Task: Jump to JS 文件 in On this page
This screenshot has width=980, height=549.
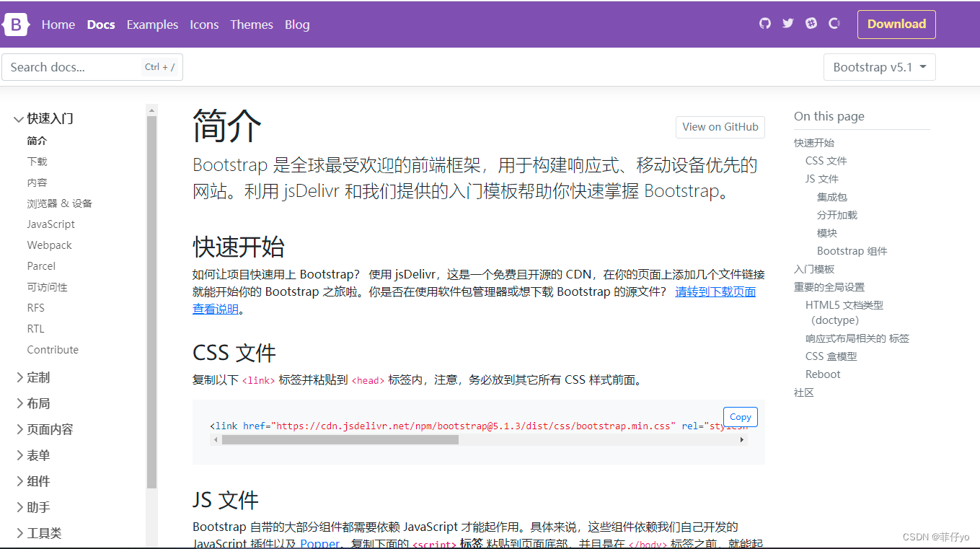Action: 822,179
